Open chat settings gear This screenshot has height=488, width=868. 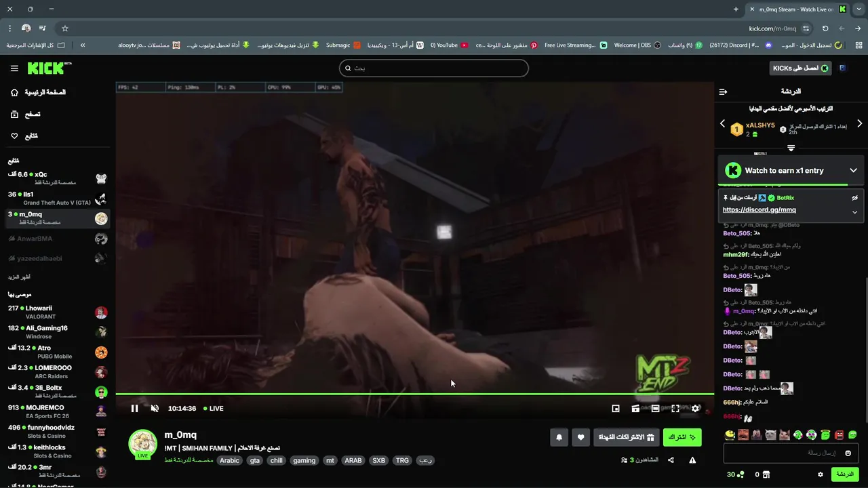coord(821,474)
